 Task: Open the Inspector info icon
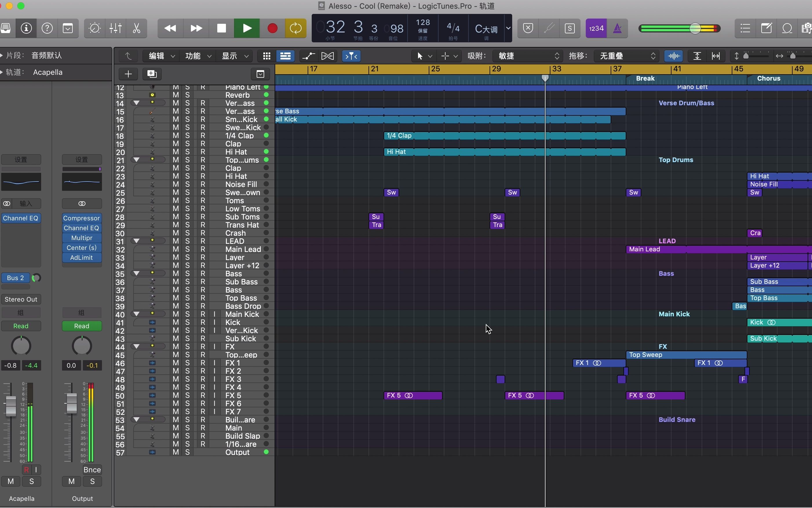pyautogui.click(x=26, y=28)
